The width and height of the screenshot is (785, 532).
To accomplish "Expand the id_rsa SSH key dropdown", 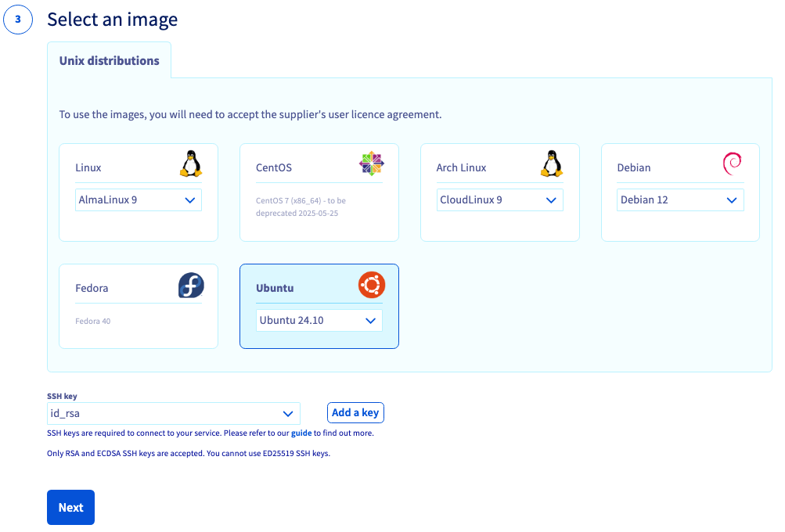I will click(x=173, y=413).
